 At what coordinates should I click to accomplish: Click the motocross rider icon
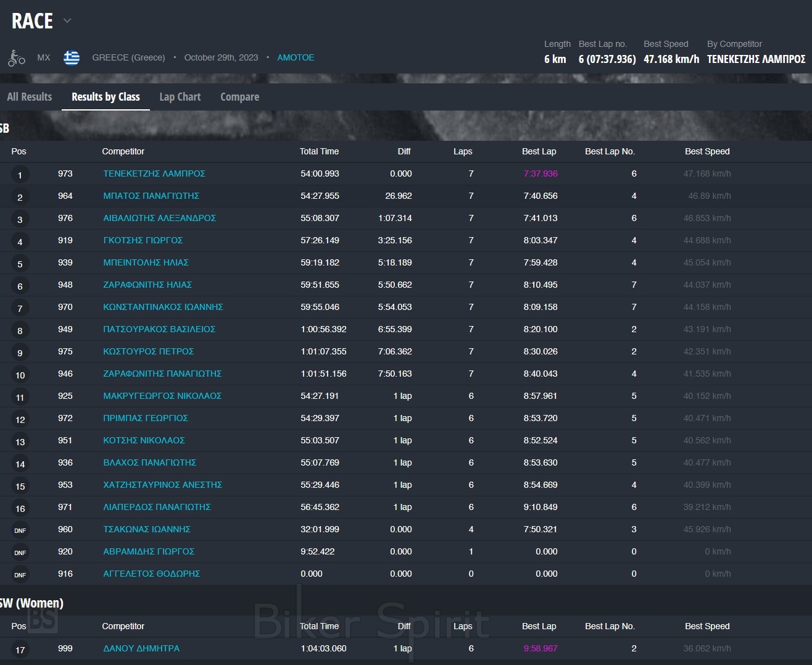click(17, 58)
